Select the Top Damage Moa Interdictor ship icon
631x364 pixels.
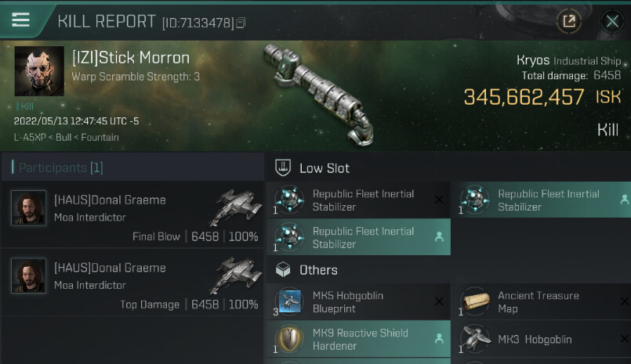click(x=235, y=275)
